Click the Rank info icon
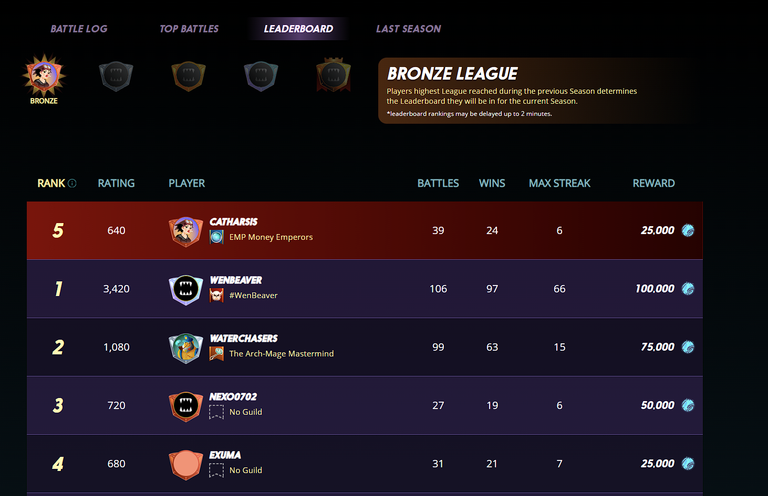Screen dimensions: 768x496 pyautogui.click(x=72, y=183)
